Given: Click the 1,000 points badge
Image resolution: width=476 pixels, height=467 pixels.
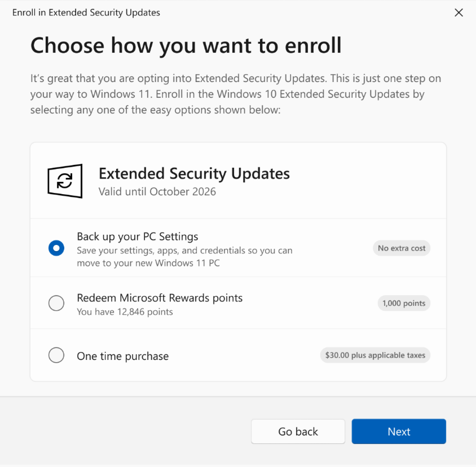Looking at the screenshot, I should [404, 303].
